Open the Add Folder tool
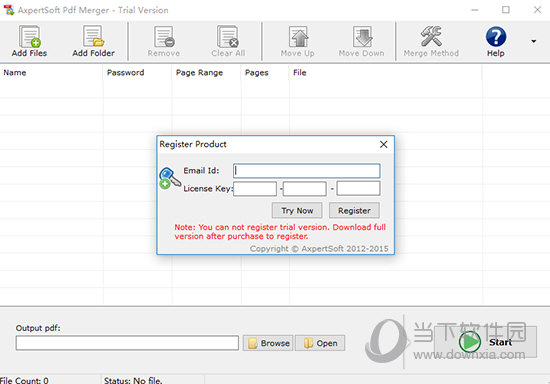Image resolution: width=550 pixels, height=384 pixels. (x=93, y=41)
